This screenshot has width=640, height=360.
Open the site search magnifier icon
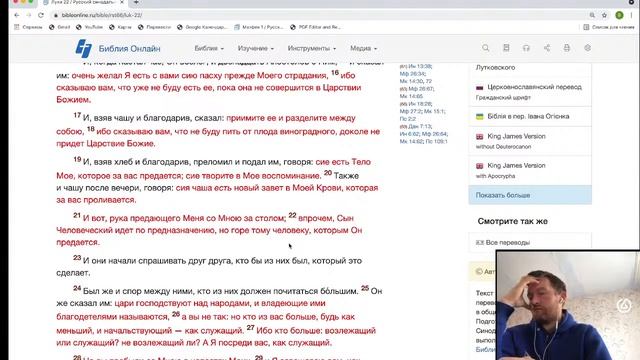pyautogui.click(x=486, y=48)
